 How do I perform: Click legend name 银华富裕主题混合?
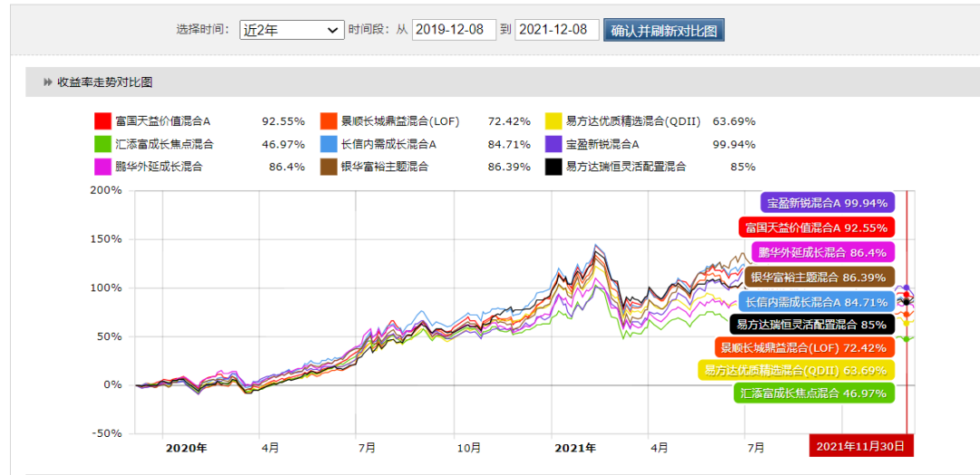click(385, 167)
